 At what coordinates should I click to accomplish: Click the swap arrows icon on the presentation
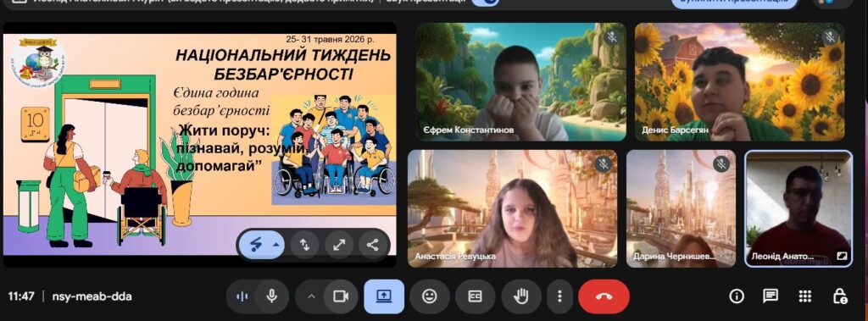click(304, 245)
